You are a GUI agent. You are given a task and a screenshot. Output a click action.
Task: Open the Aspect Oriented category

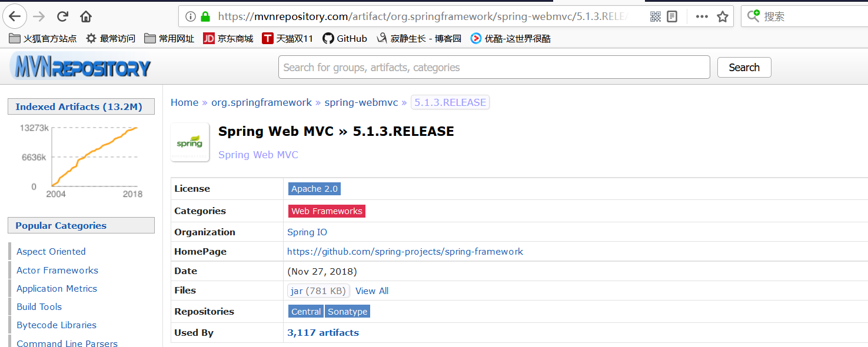(51, 252)
